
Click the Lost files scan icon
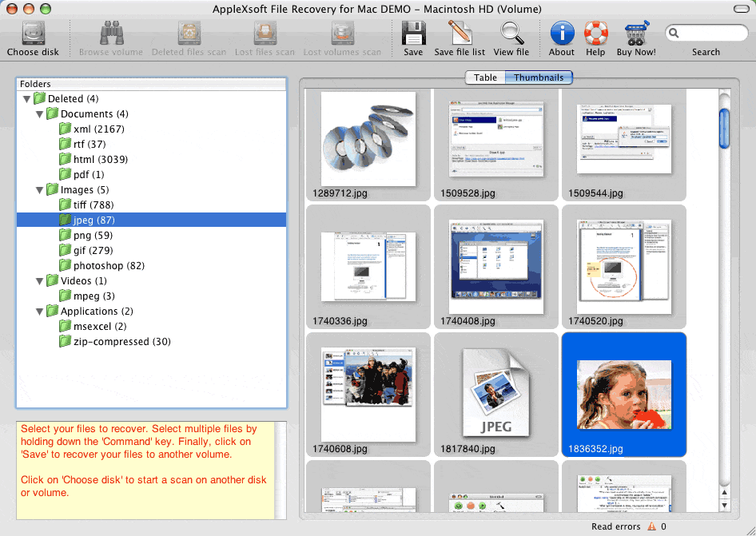coord(265,34)
